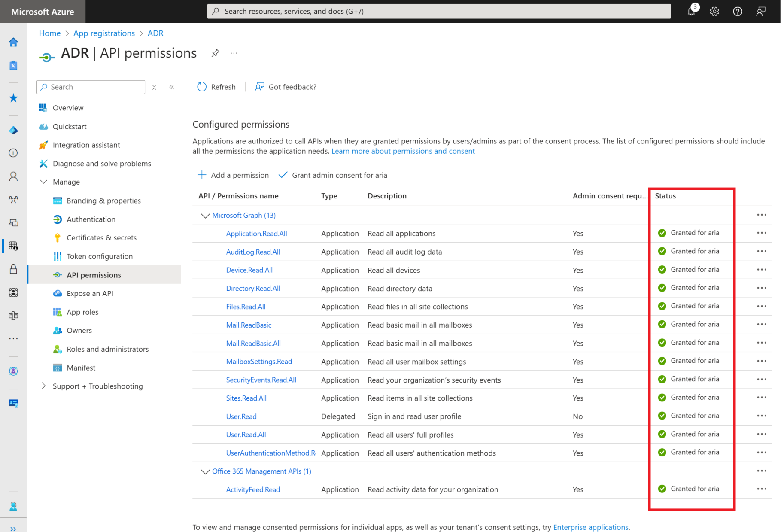Screen dimensions: 784x532
Task: Open sidebar more services ellipsis
Action: [13, 339]
